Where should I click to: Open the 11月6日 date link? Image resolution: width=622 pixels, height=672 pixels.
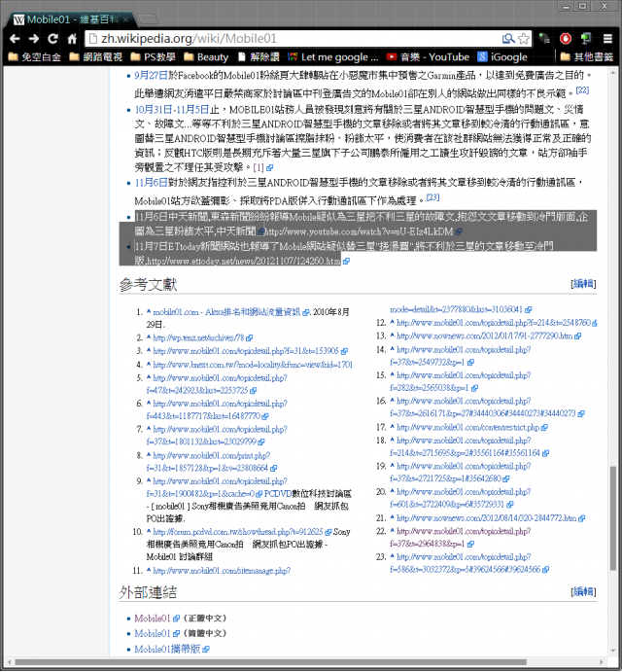(151, 183)
